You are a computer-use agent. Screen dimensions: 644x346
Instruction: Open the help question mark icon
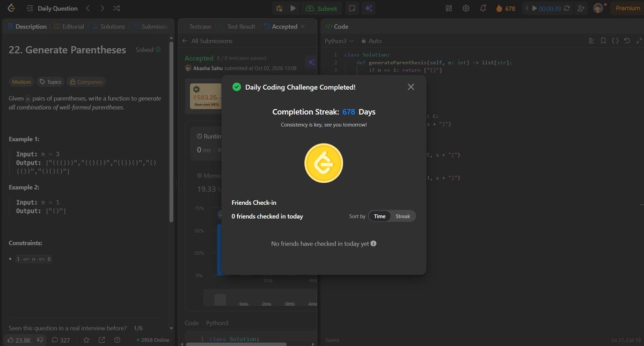click(117, 340)
